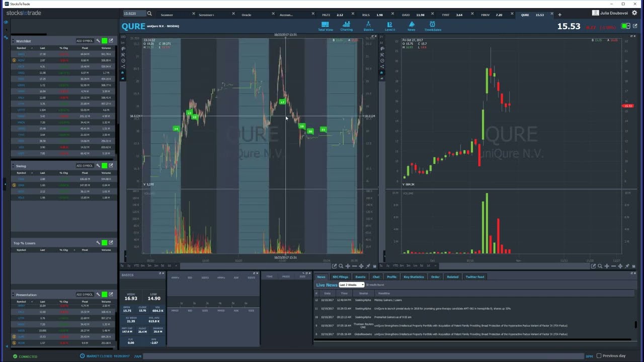644x362 pixels.
Task: Pop out the Swing panel
Action: (x=111, y=165)
